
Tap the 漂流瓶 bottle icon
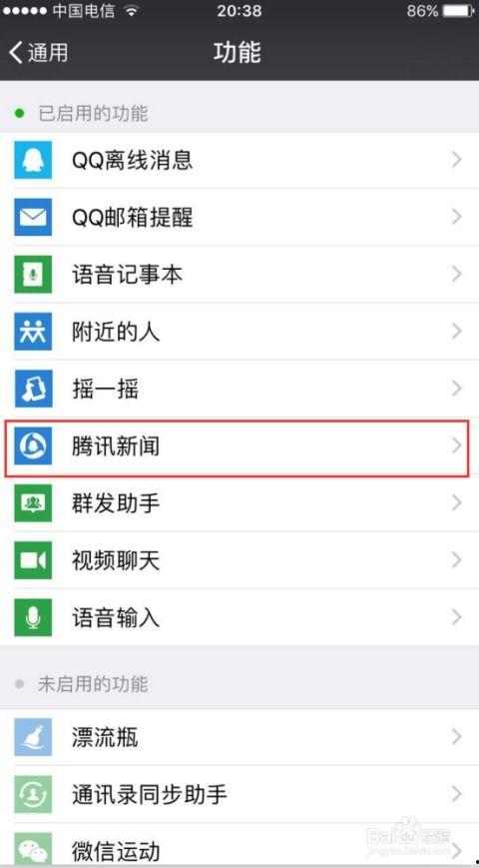point(33,737)
